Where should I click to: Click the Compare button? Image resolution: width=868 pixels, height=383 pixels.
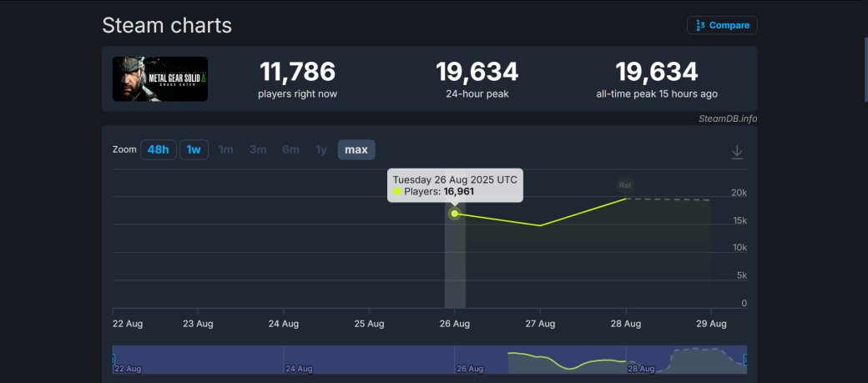coord(722,25)
